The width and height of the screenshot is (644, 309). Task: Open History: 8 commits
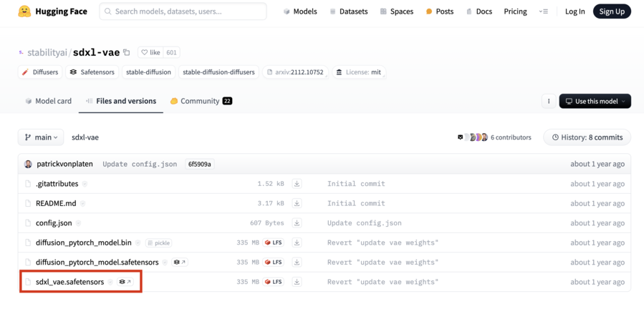click(587, 137)
